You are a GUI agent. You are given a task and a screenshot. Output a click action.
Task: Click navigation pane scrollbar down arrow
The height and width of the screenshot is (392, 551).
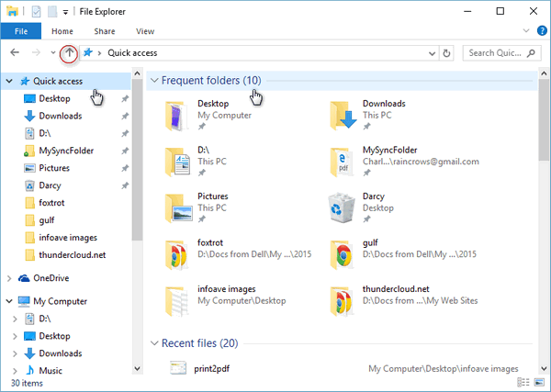(138, 368)
